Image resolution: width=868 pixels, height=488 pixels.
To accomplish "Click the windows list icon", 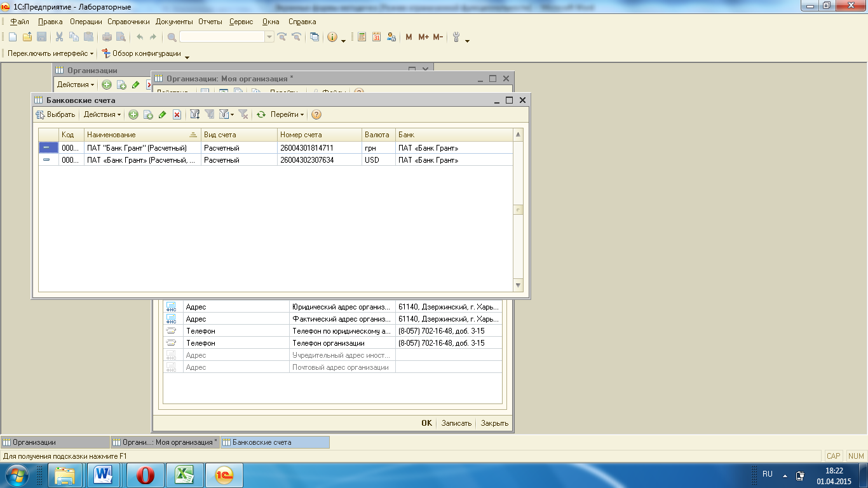I will coord(315,37).
